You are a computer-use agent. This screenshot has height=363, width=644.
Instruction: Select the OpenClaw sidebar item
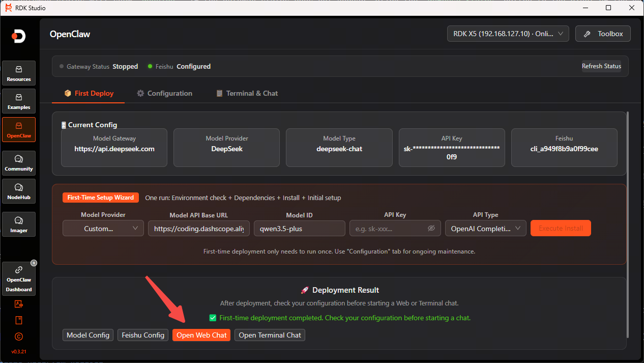(19, 129)
